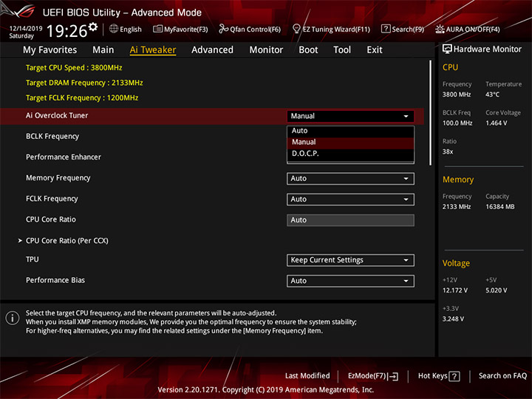
Task: Click the Last Modified button
Action: tap(307, 376)
